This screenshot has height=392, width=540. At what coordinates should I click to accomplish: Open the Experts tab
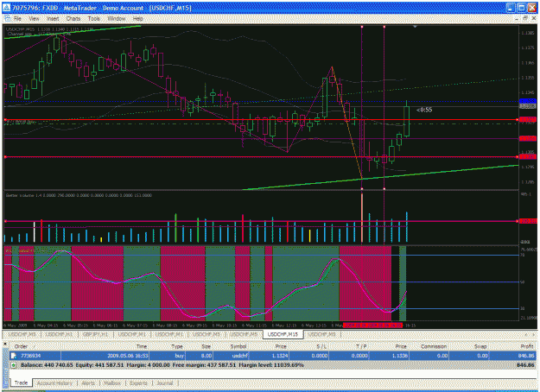[138, 383]
